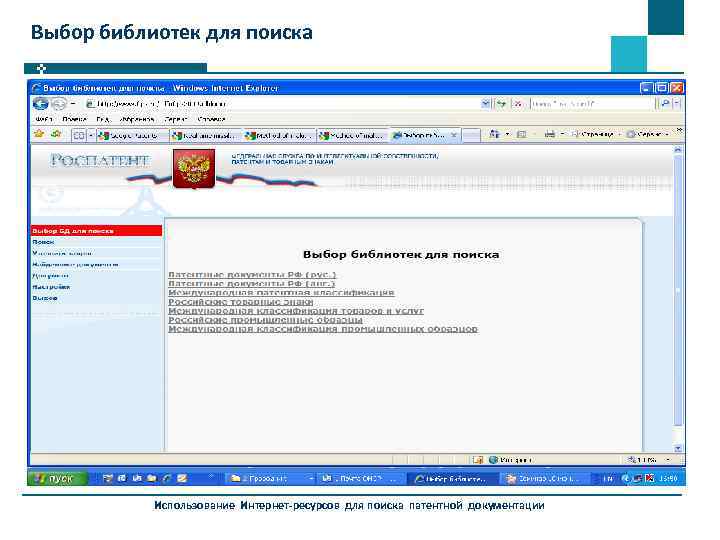
Task: Click the Выход sidebar link
Action: (x=45, y=298)
